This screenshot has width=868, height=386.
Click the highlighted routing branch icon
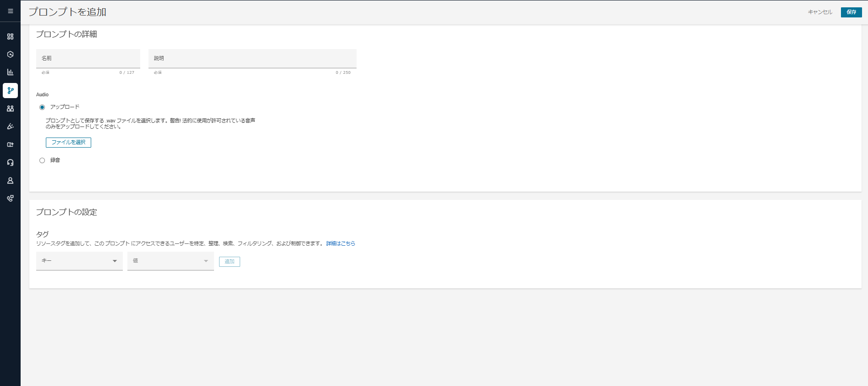tap(10, 91)
